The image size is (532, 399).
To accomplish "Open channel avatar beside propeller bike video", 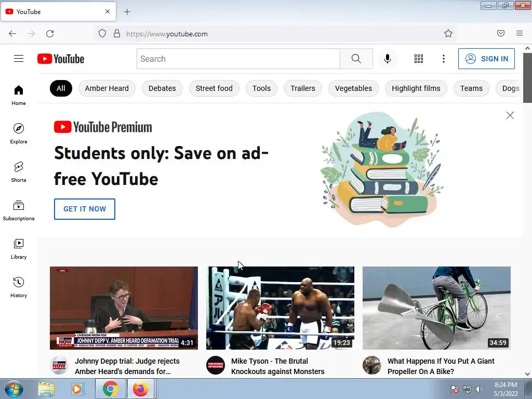I will pyautogui.click(x=372, y=365).
